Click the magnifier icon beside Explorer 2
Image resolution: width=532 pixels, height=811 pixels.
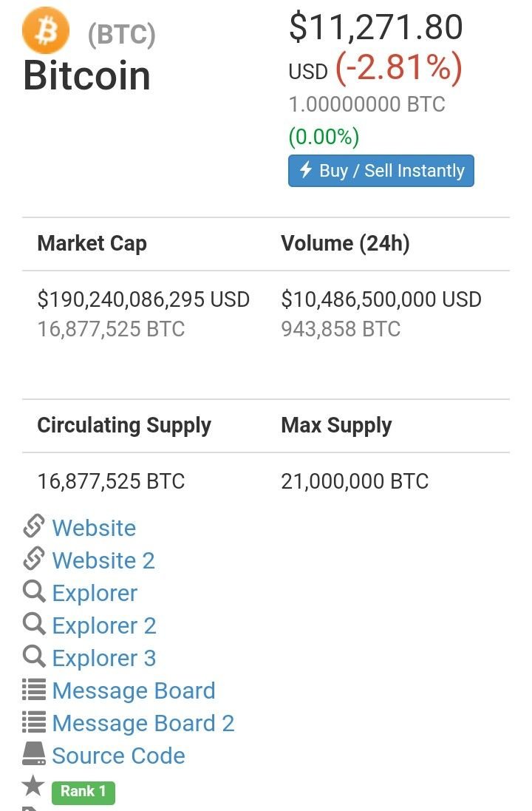pyautogui.click(x=33, y=624)
